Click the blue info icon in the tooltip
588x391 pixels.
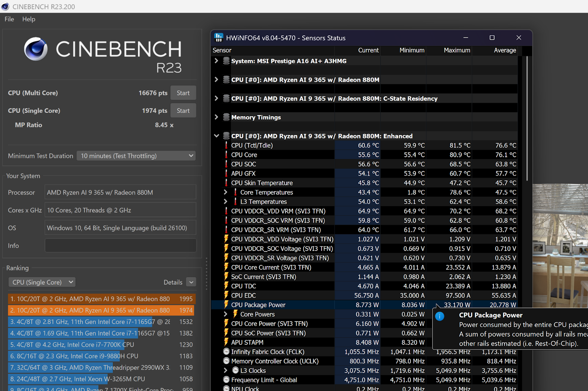point(440,316)
